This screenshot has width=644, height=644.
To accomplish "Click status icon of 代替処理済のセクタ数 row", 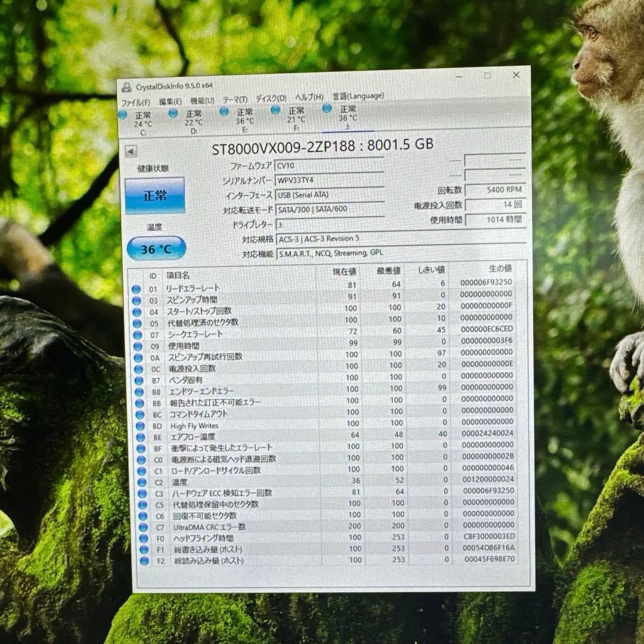I will (137, 324).
